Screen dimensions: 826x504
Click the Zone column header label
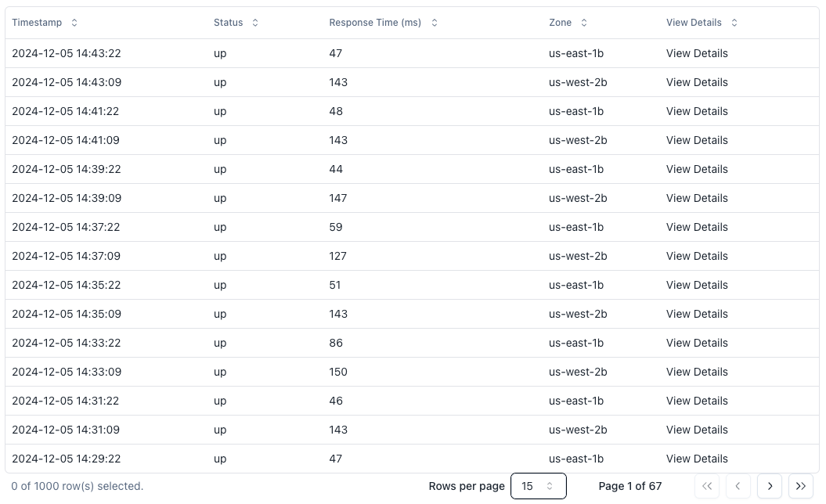point(561,23)
